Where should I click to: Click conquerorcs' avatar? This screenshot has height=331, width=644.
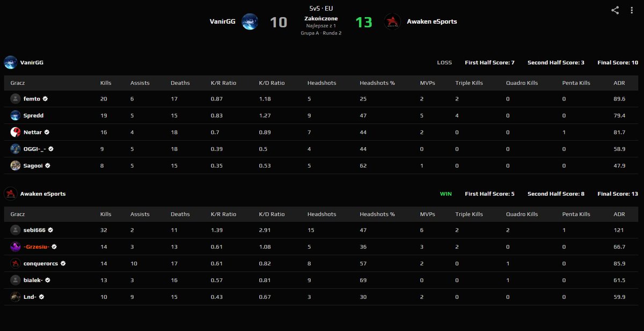[16, 263]
